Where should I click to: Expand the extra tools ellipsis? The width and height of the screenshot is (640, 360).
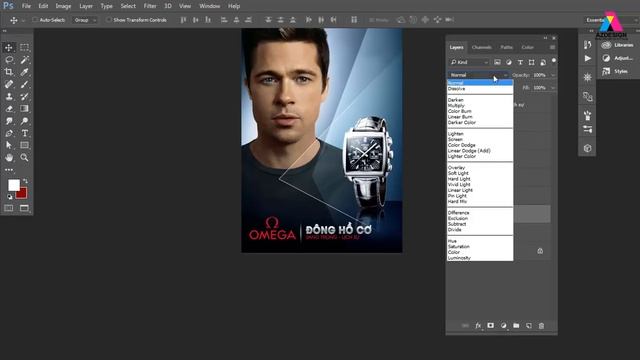(x=9, y=170)
